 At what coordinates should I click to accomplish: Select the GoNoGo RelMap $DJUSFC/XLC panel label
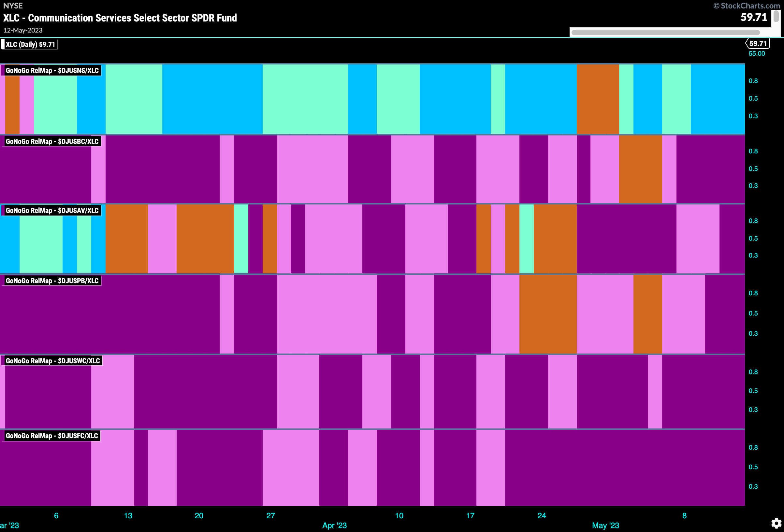tap(51, 436)
